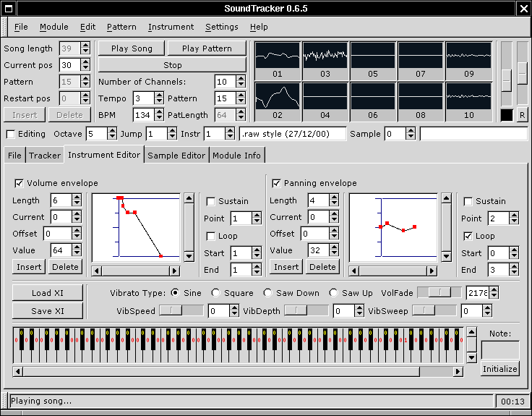Click the R button beside the scopes
The image size is (532, 416).
pyautogui.click(x=522, y=115)
